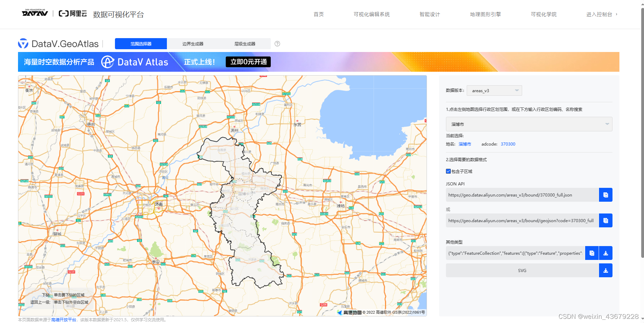Screen dimensions: 644x323
Task: Open the 可视化学院 nav item
Action: point(544,14)
